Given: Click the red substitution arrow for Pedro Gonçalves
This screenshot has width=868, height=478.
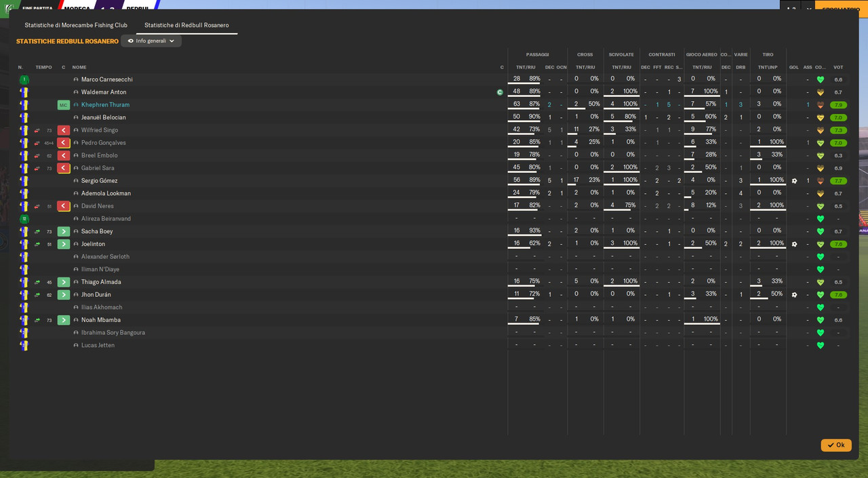Looking at the screenshot, I should pos(64,143).
